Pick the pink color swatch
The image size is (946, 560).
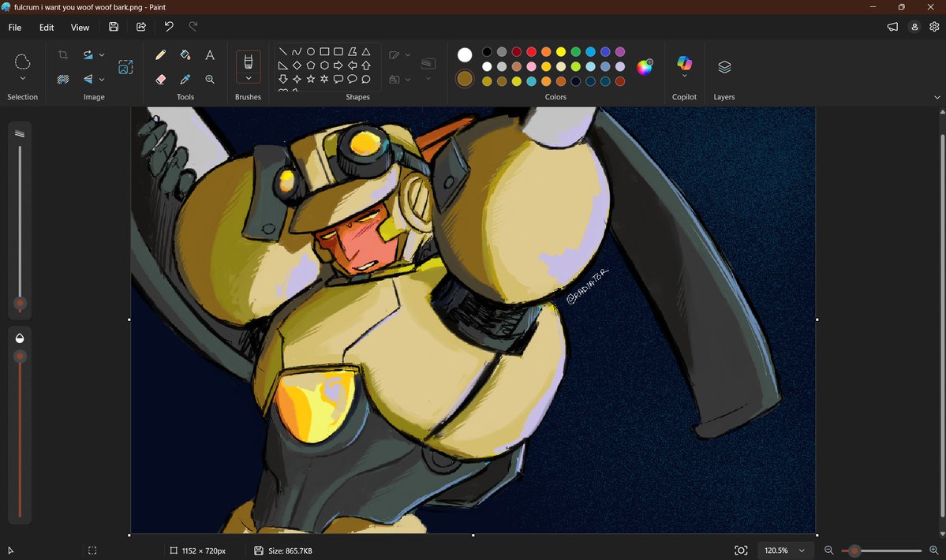click(532, 66)
